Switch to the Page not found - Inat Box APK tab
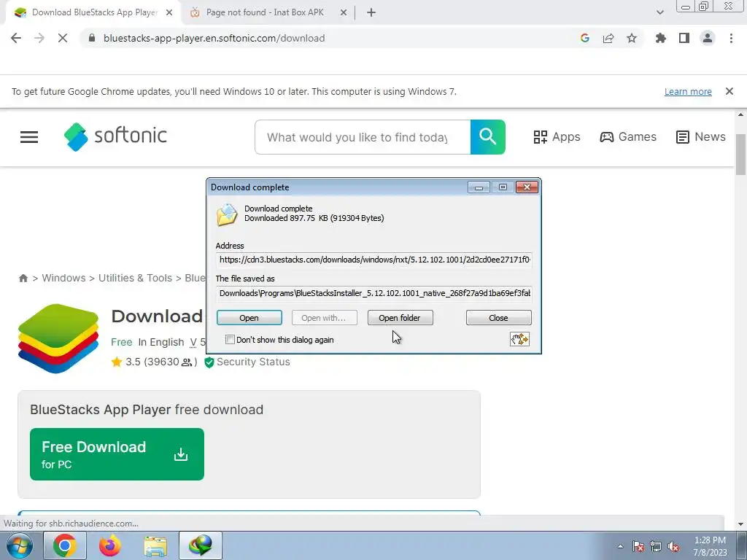The image size is (747, 560). point(264,12)
